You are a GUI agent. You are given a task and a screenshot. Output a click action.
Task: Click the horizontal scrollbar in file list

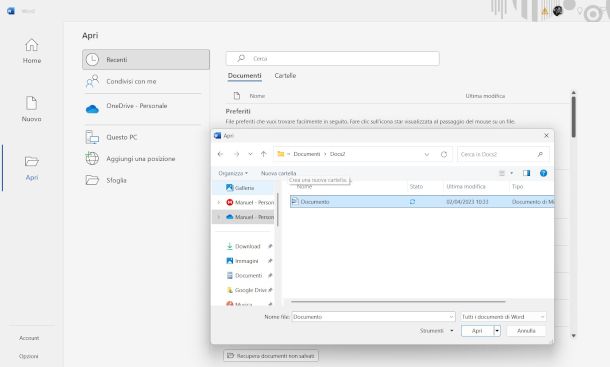(x=398, y=301)
